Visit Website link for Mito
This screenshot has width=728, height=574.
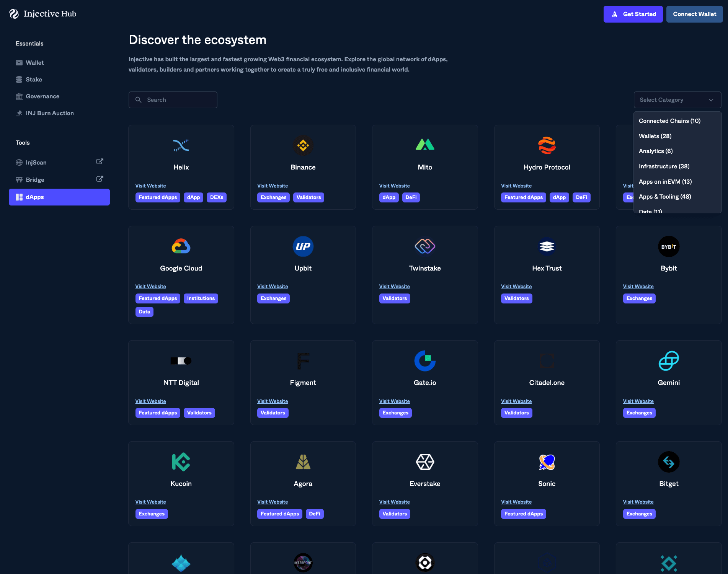(x=394, y=186)
